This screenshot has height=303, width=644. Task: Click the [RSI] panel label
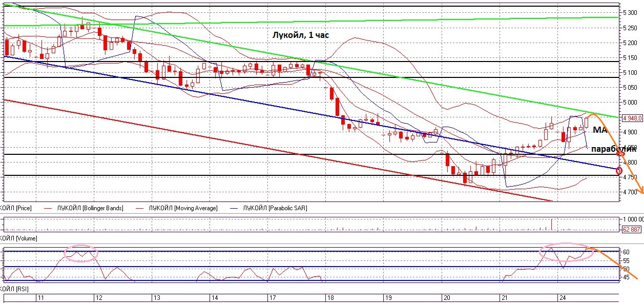[14, 290]
